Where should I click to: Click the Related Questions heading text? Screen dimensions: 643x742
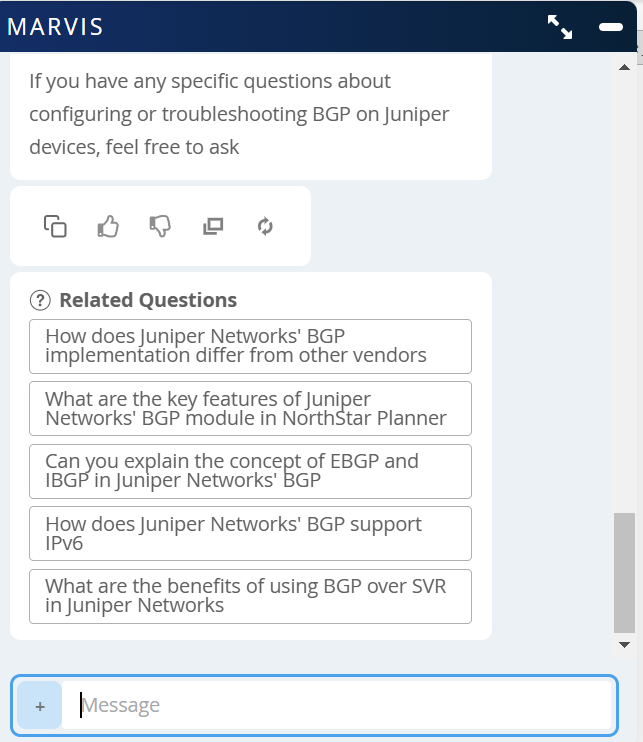[148, 300]
